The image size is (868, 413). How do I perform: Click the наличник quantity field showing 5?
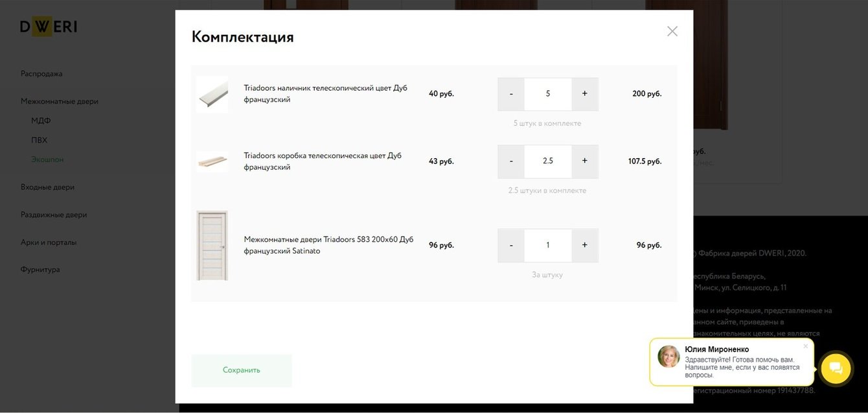tap(547, 94)
